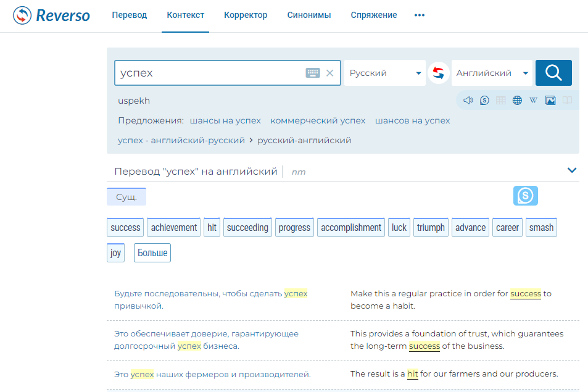Select the progress translation chip
This screenshot has height=392, width=588.
point(294,228)
